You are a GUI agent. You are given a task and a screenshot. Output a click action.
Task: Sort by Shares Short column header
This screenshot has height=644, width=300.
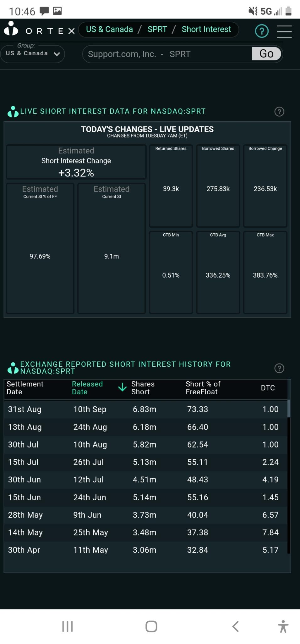pyautogui.click(x=142, y=388)
